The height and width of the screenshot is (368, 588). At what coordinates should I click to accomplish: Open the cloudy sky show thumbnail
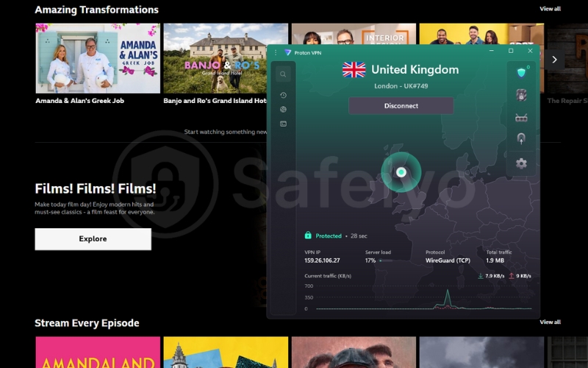coord(481,353)
